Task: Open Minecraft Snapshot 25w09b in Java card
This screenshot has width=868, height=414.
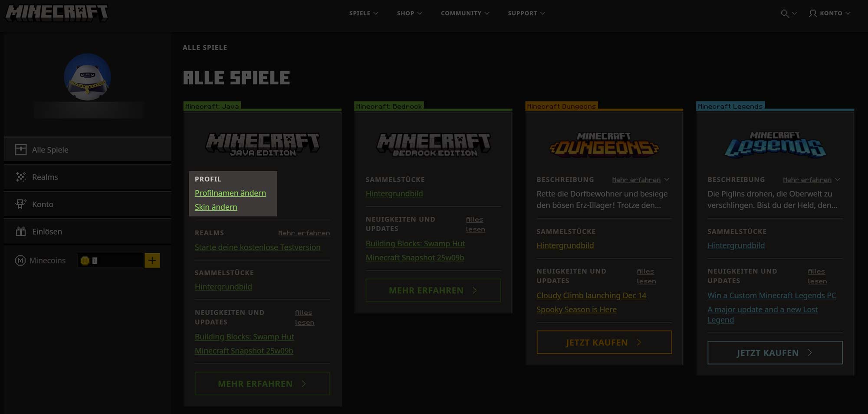Action: click(x=244, y=351)
